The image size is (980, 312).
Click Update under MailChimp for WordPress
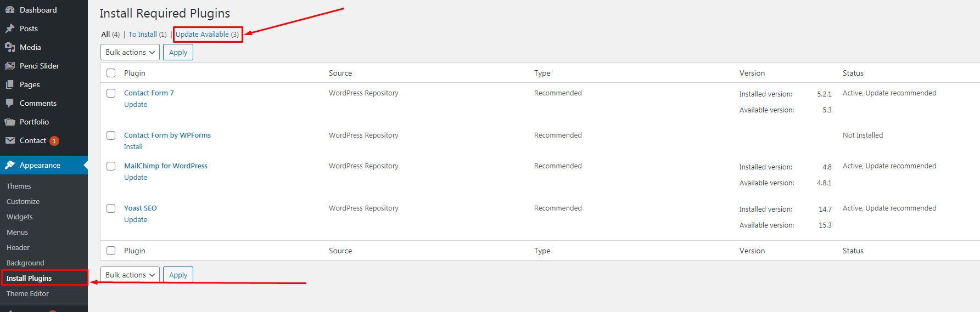[136, 177]
